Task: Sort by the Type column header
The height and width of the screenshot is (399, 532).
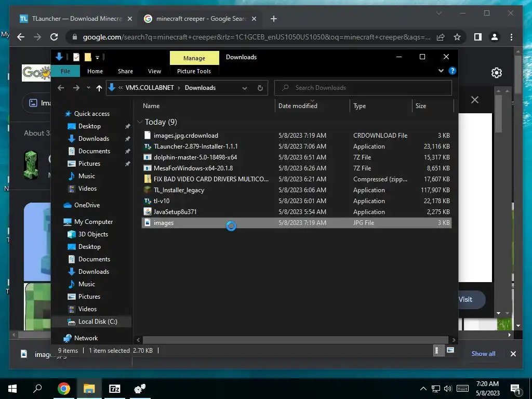Action: [360, 106]
